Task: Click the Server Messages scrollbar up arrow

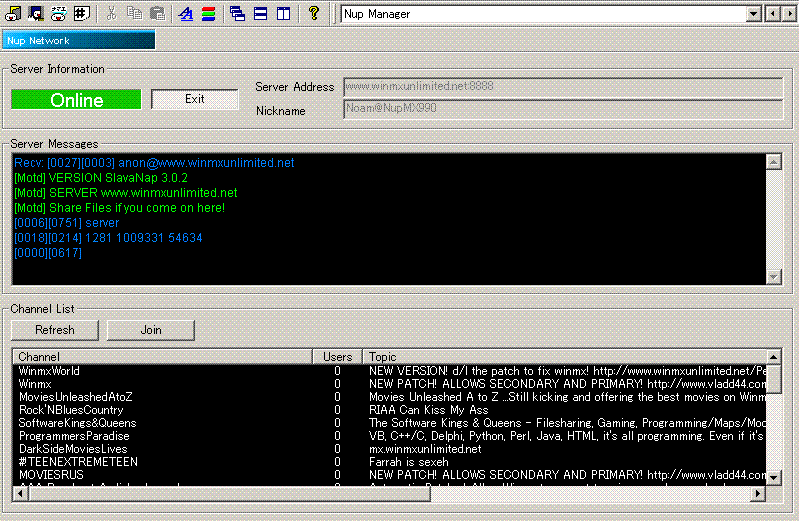Action: pyautogui.click(x=774, y=162)
